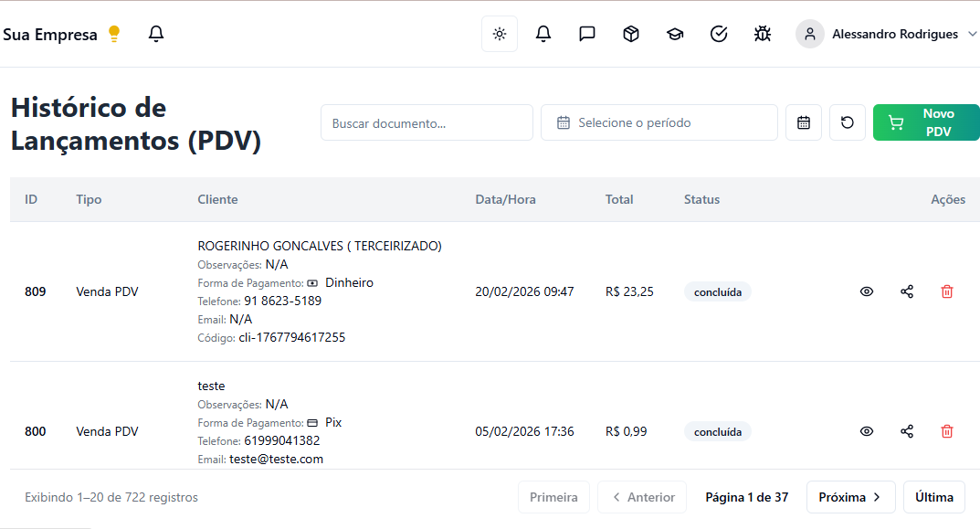Click the refresh/reset filter button
Viewport: 980px width, 529px height.
pyautogui.click(x=848, y=122)
